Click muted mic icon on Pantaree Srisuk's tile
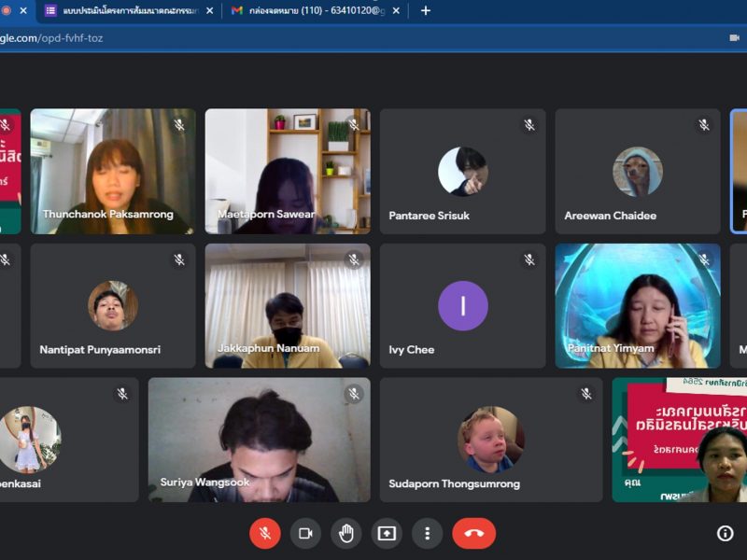 529,125
